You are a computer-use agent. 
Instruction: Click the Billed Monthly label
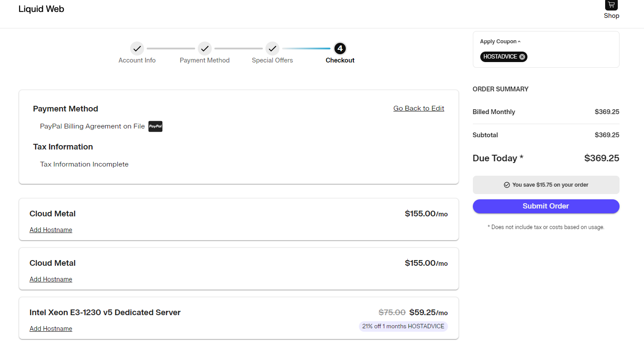pyautogui.click(x=494, y=112)
